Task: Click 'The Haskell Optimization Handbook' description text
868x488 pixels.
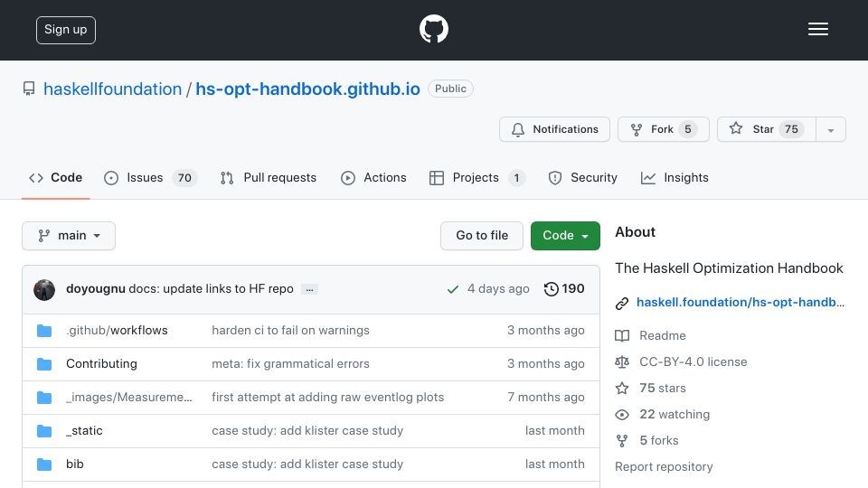Action: click(x=729, y=268)
